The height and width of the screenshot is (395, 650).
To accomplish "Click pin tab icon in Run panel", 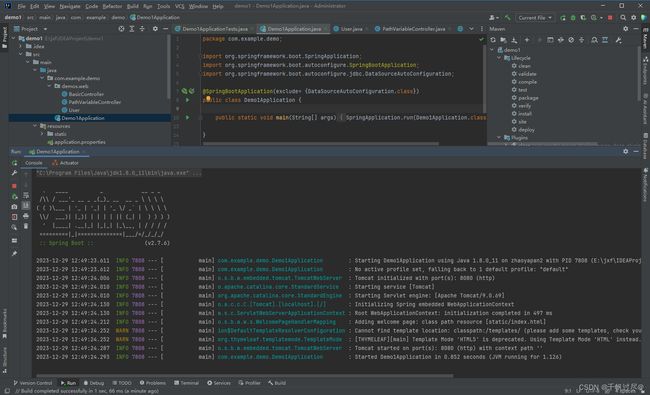I will (x=15, y=253).
